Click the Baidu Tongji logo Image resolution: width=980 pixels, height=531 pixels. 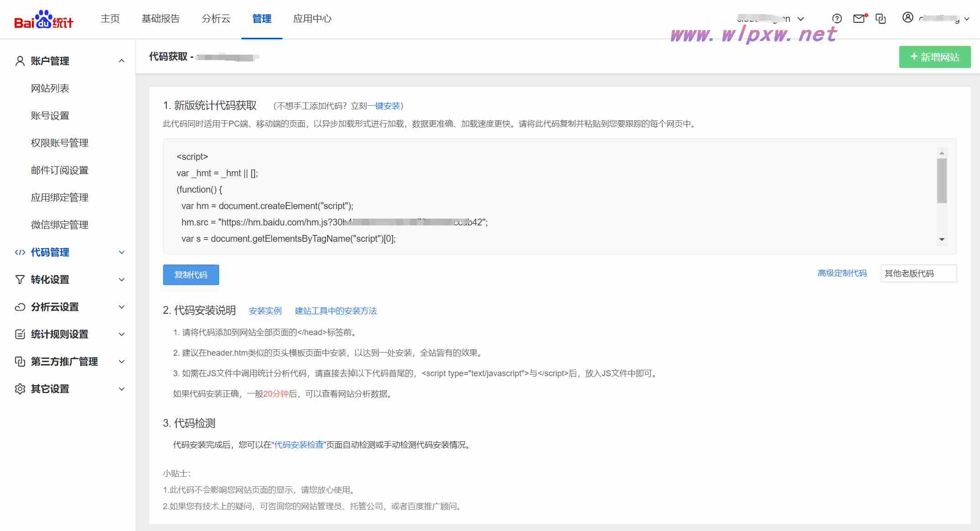[44, 19]
